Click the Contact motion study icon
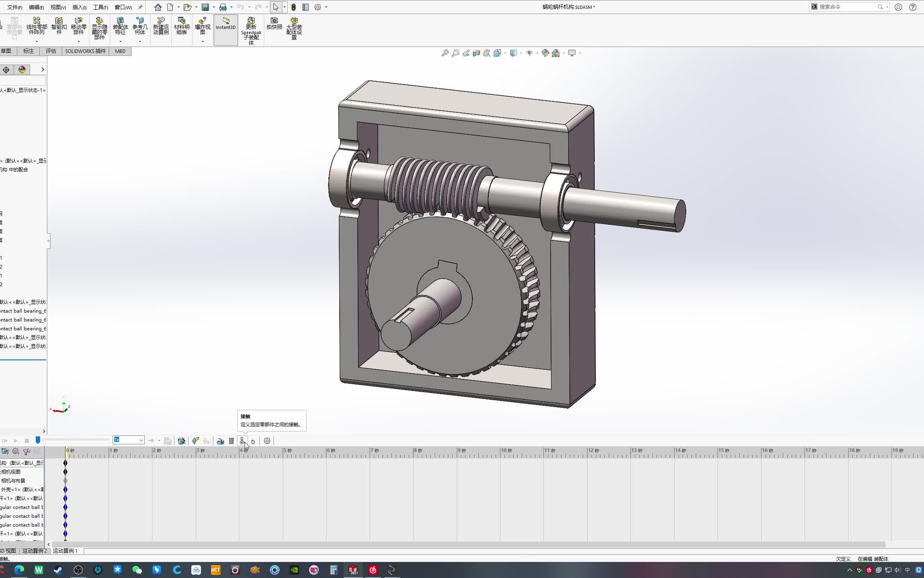Screen dimensions: 924x578 click(242, 441)
